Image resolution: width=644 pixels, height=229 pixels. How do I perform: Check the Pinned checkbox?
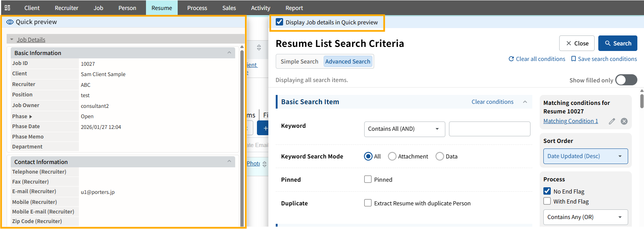(368, 180)
